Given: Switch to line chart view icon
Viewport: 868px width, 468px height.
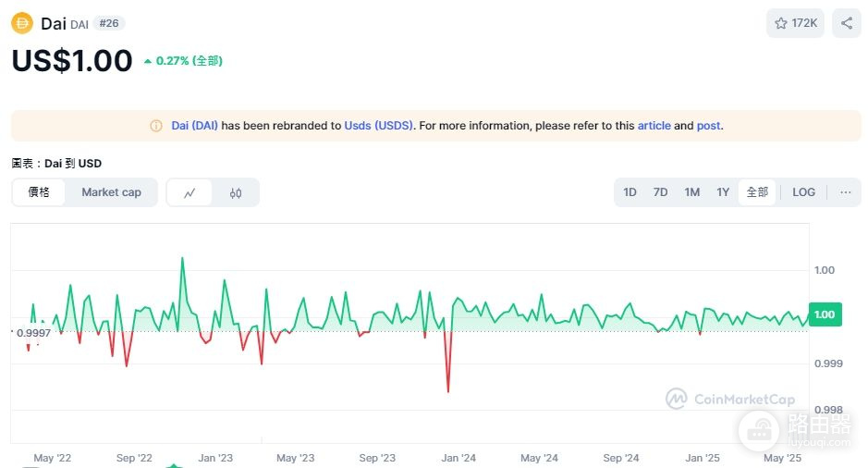Looking at the screenshot, I should (189, 192).
